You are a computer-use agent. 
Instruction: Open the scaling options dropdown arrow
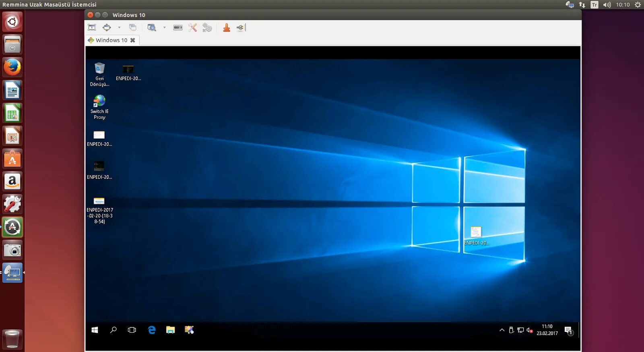pyautogui.click(x=164, y=27)
